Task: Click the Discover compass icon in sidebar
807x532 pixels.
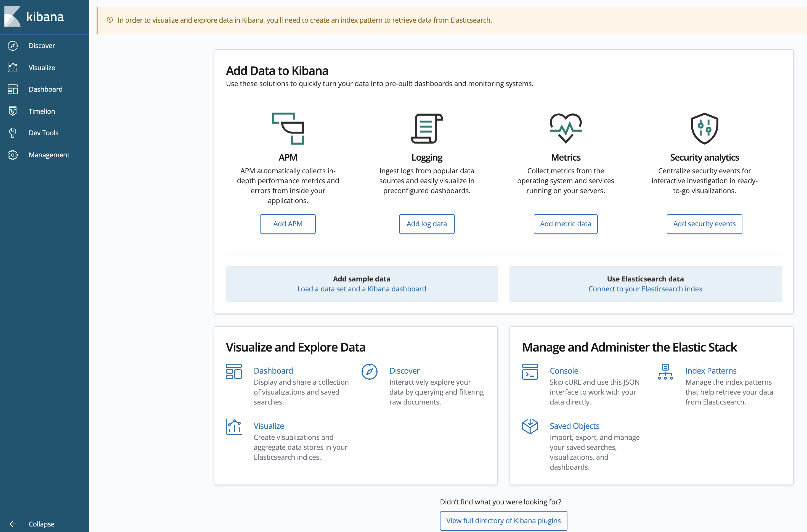Action: pyautogui.click(x=12, y=46)
